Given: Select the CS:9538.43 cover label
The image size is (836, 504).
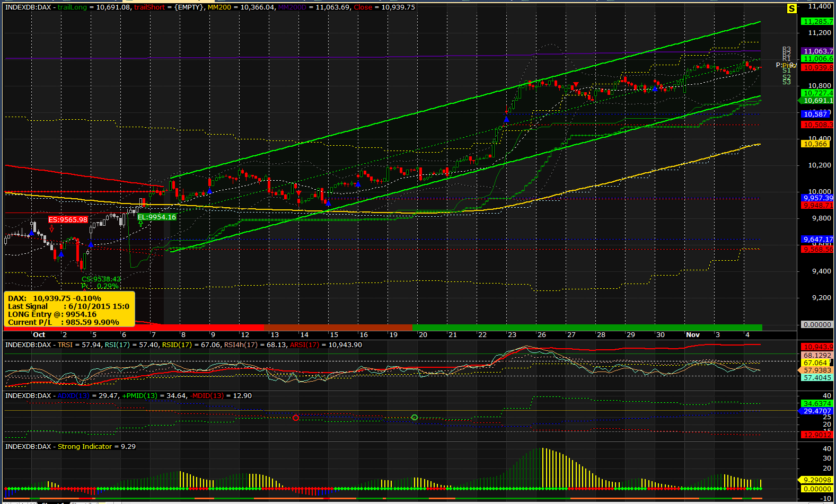Looking at the screenshot, I should coord(101,279).
